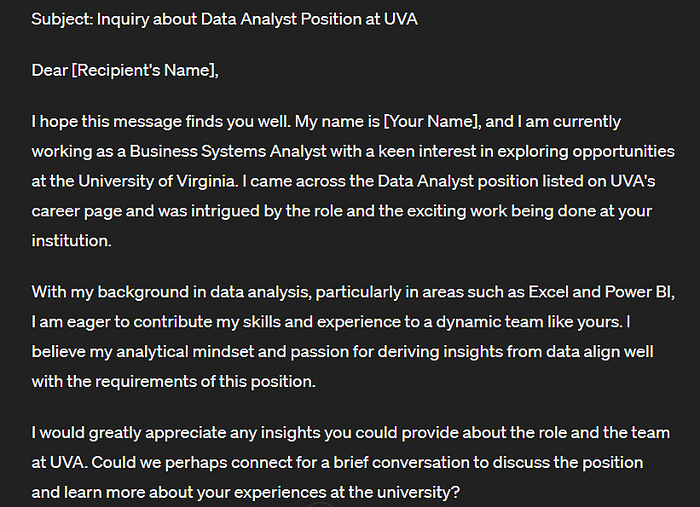700x507 pixels.
Task: Click the [Your Name] placeholder text
Action: tap(431, 121)
